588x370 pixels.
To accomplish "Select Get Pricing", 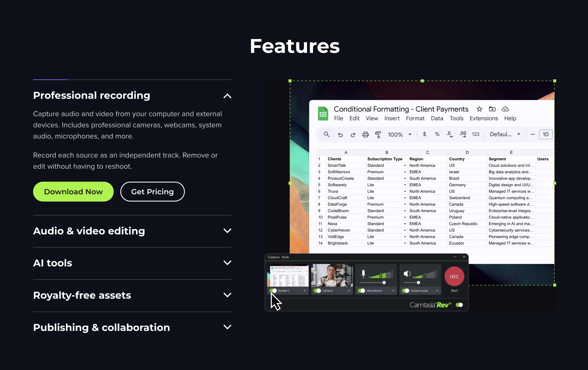I will click(152, 192).
